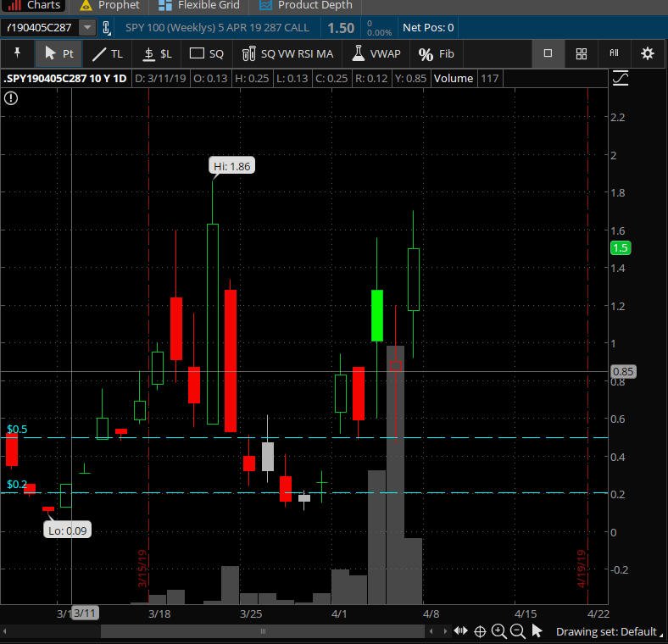Apply the SQ VW RSI MA study set

point(287,53)
